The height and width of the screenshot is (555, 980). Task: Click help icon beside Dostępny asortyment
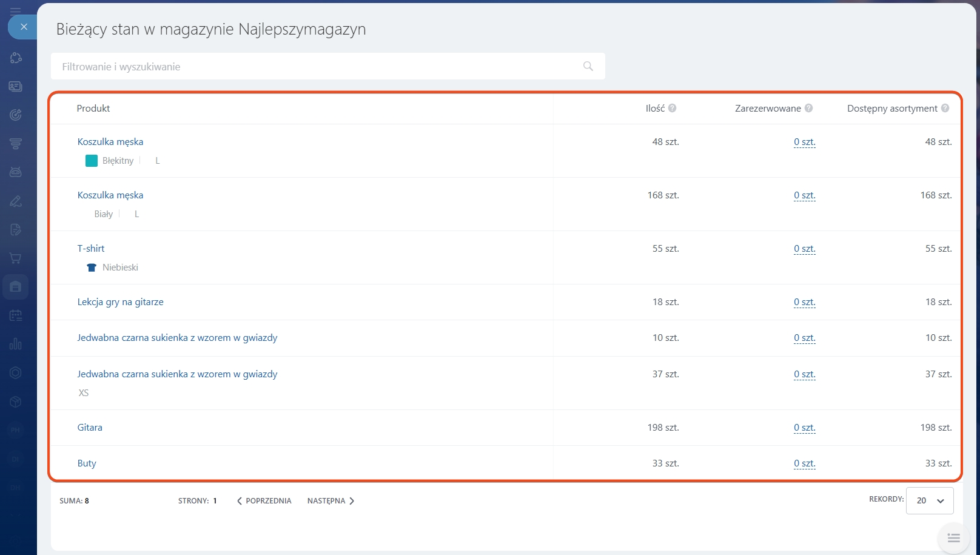pos(945,108)
